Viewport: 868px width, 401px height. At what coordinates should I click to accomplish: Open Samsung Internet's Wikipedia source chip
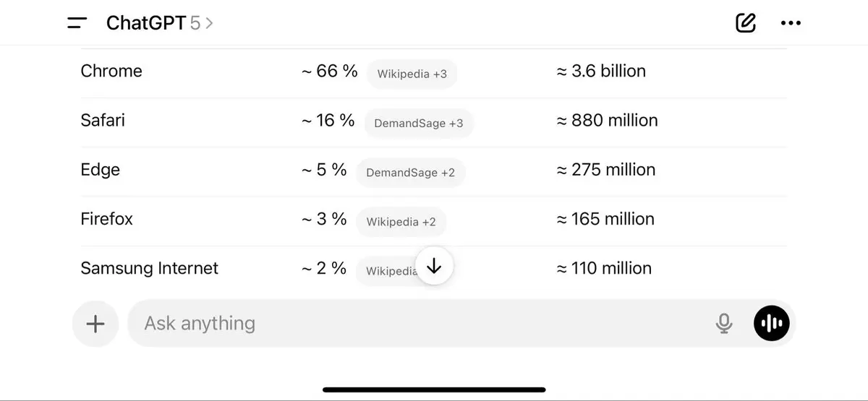coord(391,271)
